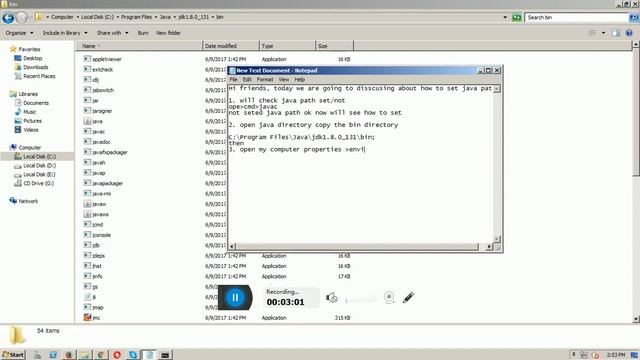The height and width of the screenshot is (360, 640).
Task: Pause the screen recording
Action: [235, 298]
